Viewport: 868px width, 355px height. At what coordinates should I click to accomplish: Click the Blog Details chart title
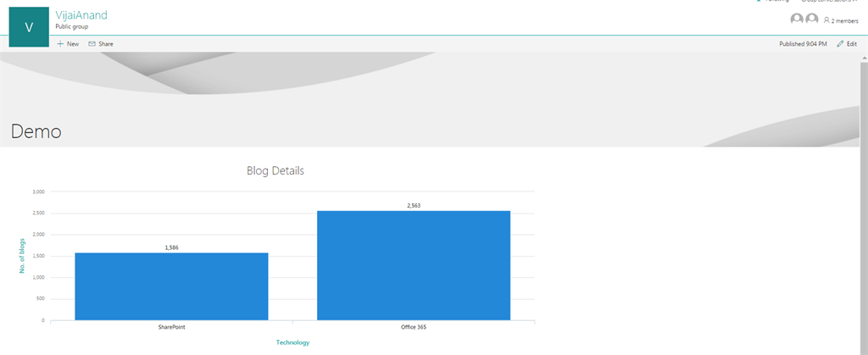click(x=275, y=171)
